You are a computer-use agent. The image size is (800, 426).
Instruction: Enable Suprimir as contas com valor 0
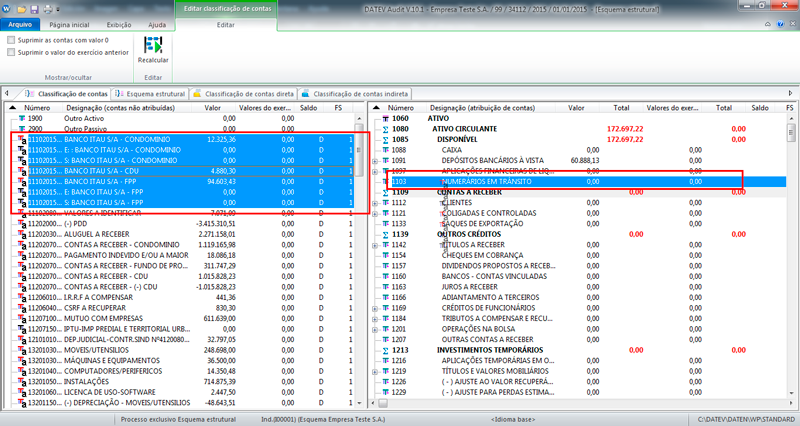pyautogui.click(x=11, y=40)
